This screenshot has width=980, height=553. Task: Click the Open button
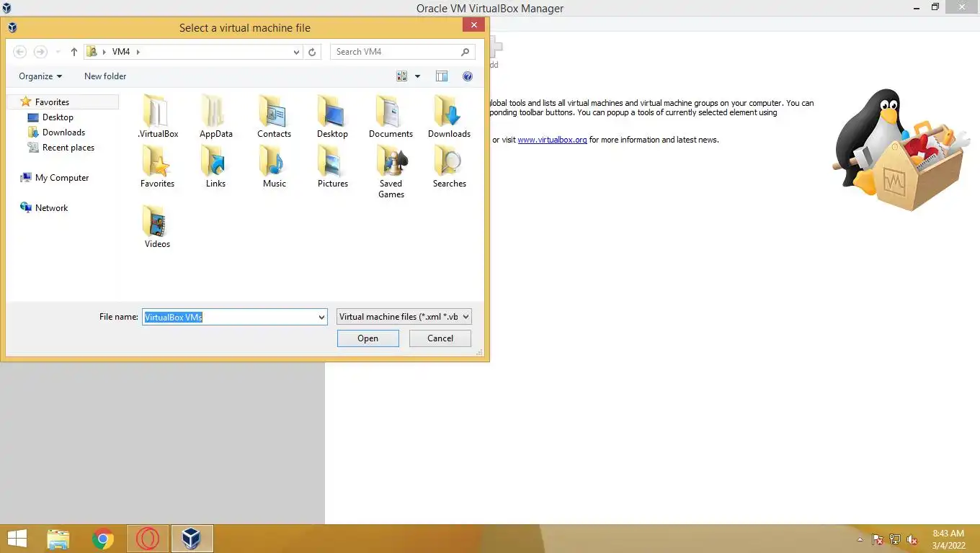click(x=367, y=338)
